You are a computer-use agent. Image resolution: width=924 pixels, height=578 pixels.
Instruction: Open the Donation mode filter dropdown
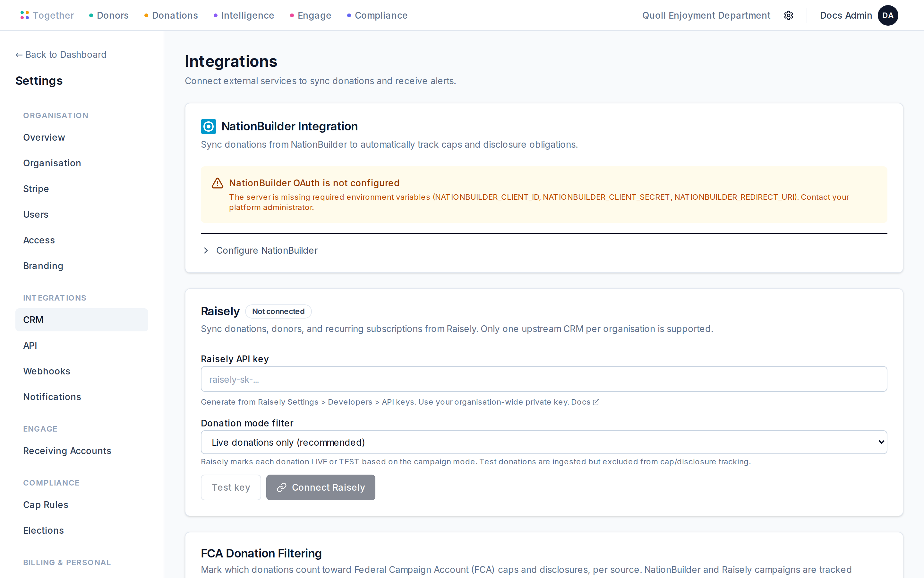[x=544, y=442]
